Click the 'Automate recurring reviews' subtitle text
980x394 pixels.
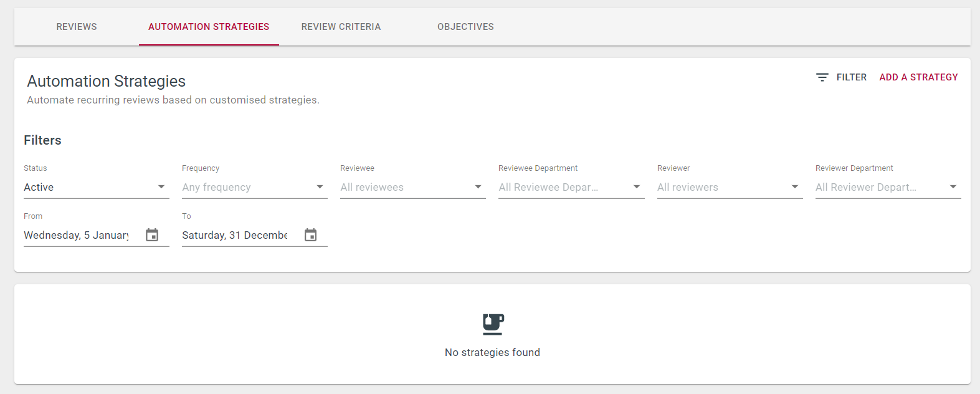pyautogui.click(x=173, y=100)
